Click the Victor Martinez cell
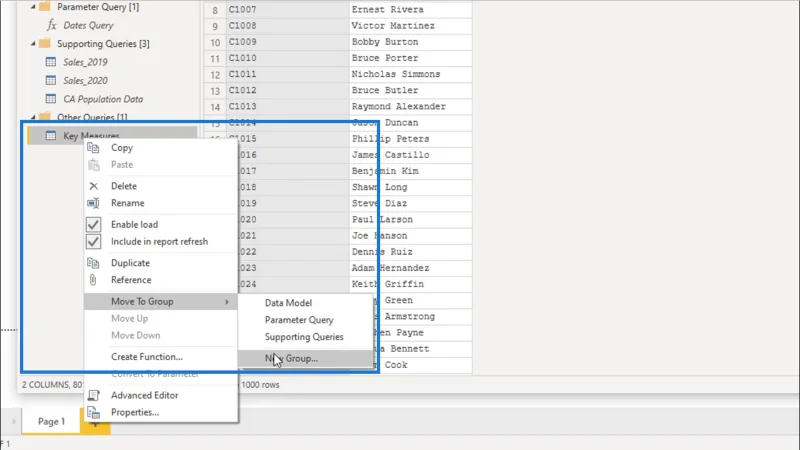 click(411, 26)
